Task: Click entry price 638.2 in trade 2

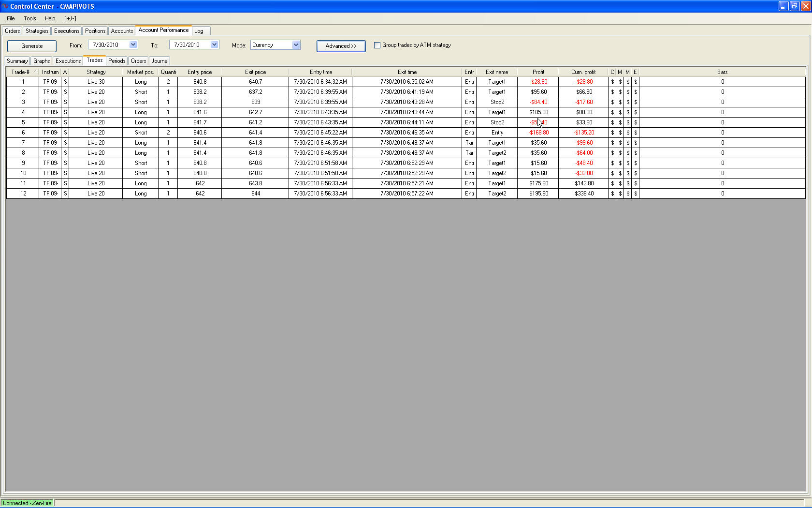Action: coord(200,92)
